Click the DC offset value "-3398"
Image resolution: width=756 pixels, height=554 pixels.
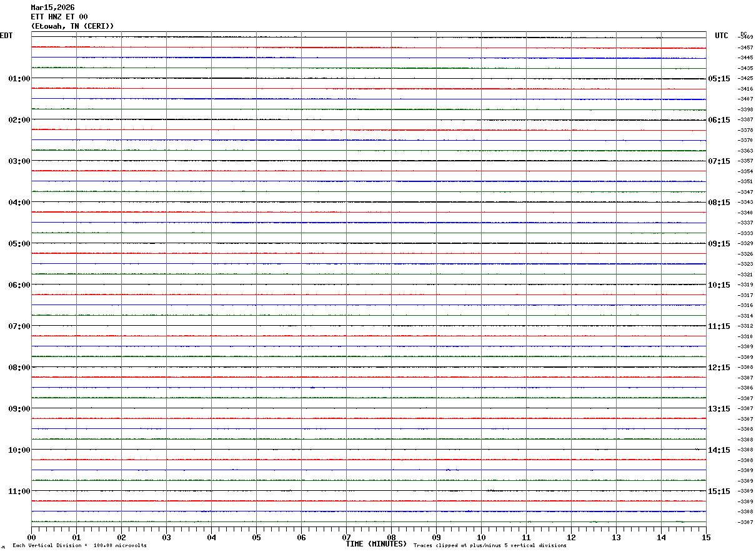(x=745, y=109)
